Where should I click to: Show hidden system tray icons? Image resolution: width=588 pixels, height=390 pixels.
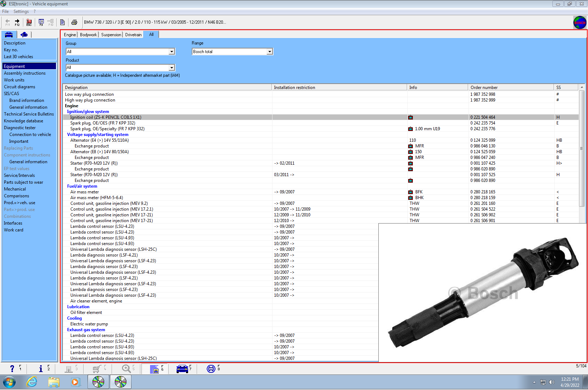coord(534,382)
